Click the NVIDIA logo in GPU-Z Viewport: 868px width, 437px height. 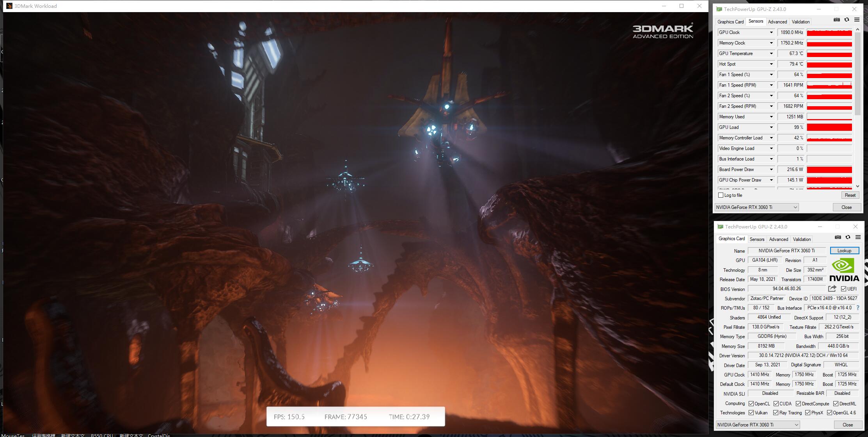(844, 270)
